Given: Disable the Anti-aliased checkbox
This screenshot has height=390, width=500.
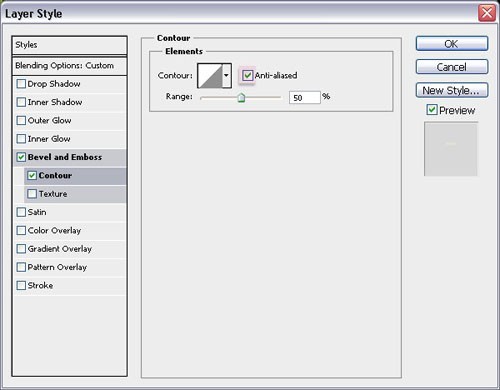Looking at the screenshot, I should [247, 75].
